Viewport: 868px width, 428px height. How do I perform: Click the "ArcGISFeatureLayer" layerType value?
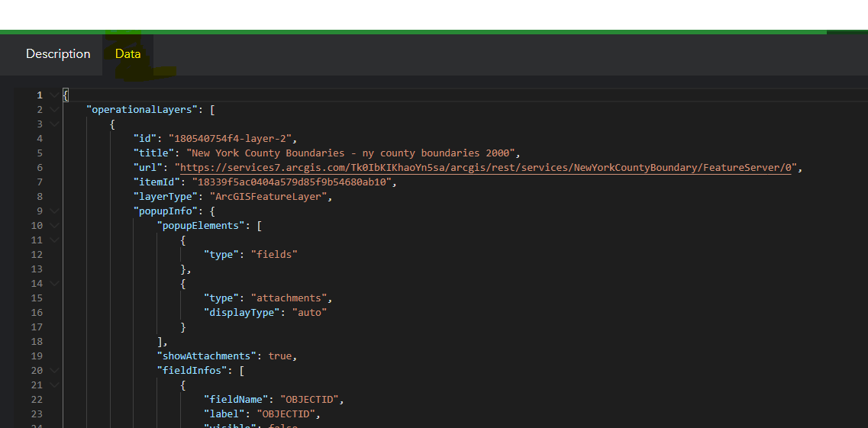point(271,197)
